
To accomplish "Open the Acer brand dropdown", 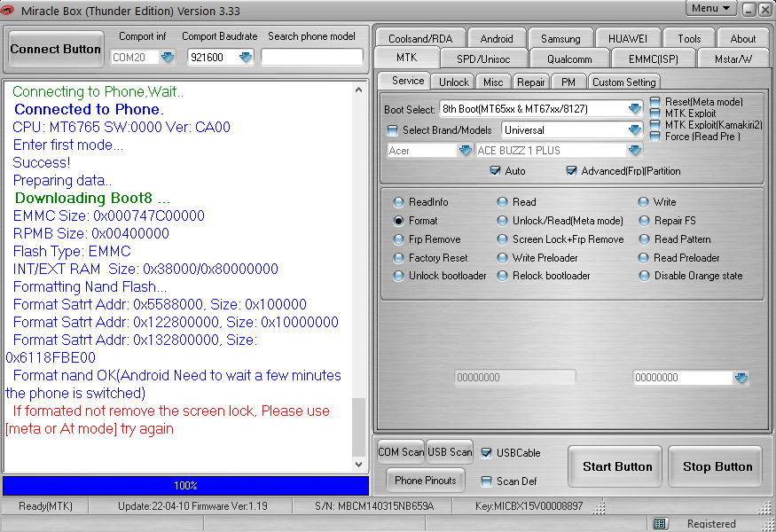I will tap(465, 150).
